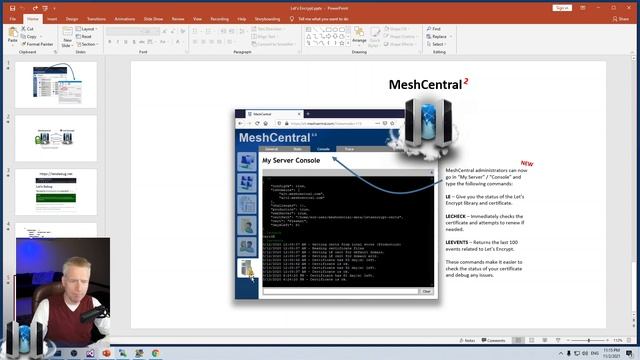This screenshot has height=360, width=640.
Task: Open the Clipboard pane launcher
Action: (x=56, y=52)
